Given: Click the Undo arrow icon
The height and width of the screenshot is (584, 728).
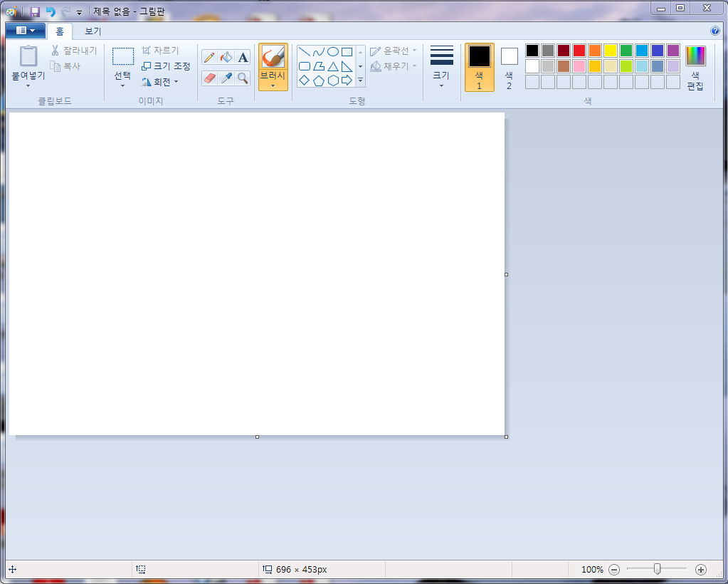Looking at the screenshot, I should pos(51,11).
